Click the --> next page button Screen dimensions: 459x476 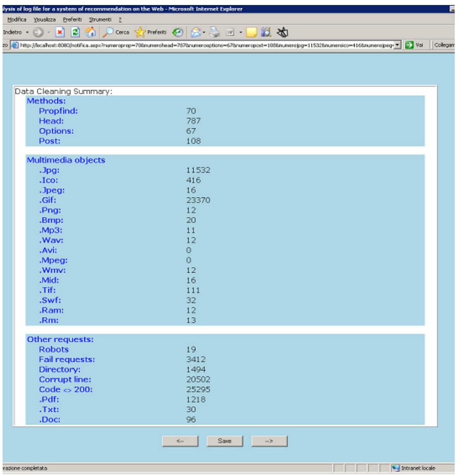click(270, 441)
